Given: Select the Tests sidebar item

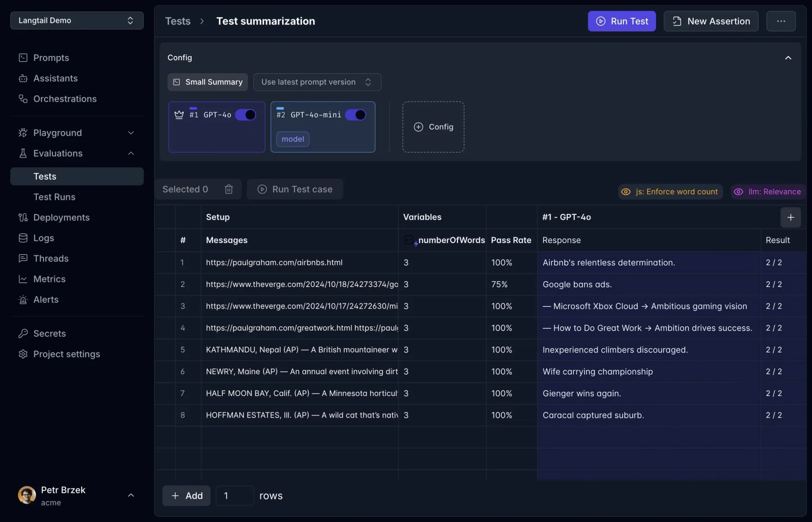Looking at the screenshot, I should pos(77,176).
